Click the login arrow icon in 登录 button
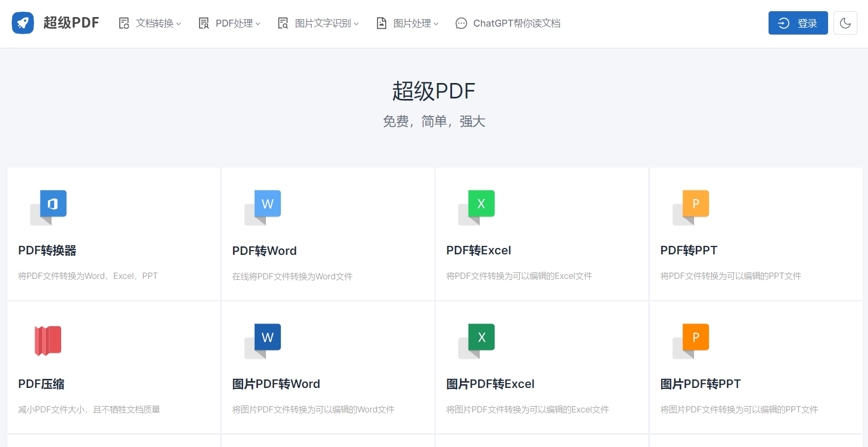The width and height of the screenshot is (868, 447). (783, 23)
